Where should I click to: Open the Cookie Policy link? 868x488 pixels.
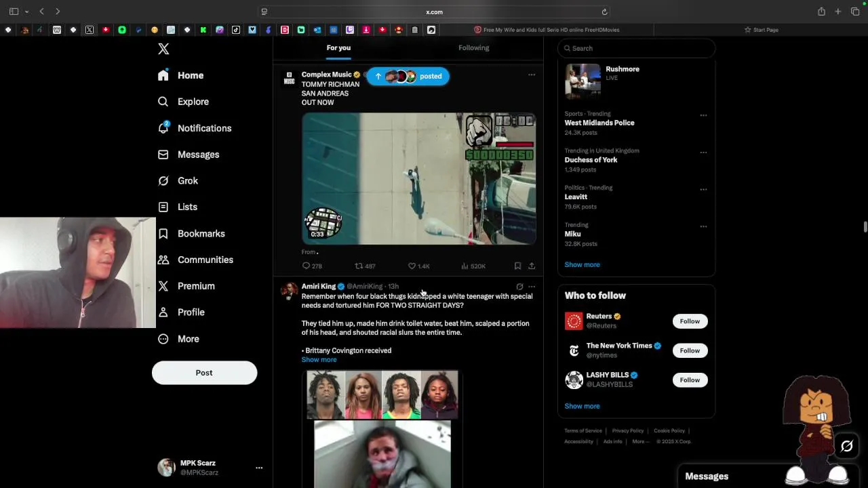[669, 431]
